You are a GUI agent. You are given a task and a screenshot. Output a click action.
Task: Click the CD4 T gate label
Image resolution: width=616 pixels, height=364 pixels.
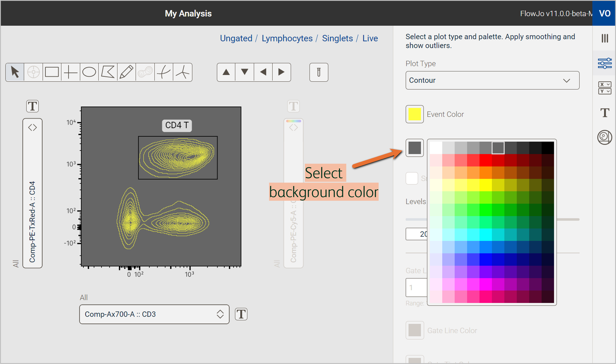coord(177,125)
